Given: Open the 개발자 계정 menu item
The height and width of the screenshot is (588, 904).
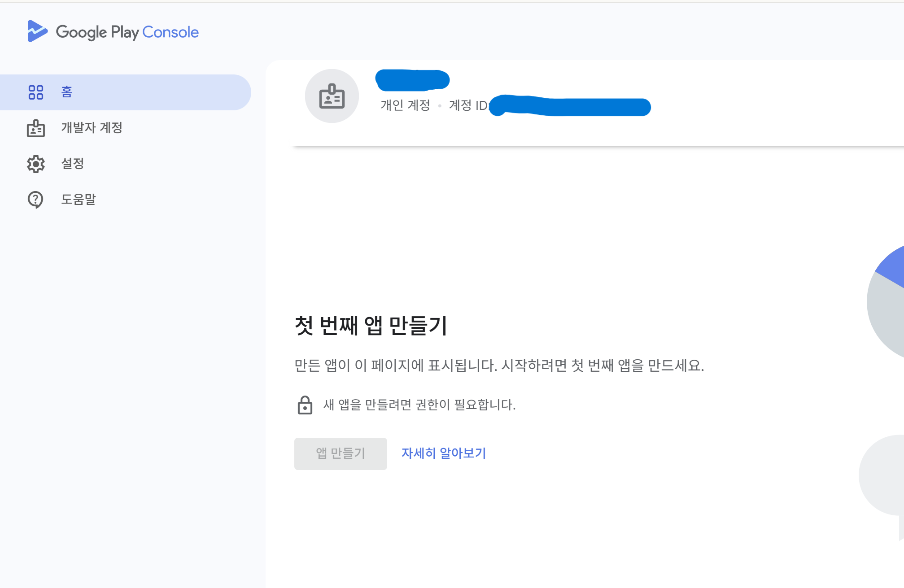Looking at the screenshot, I should click(x=92, y=128).
